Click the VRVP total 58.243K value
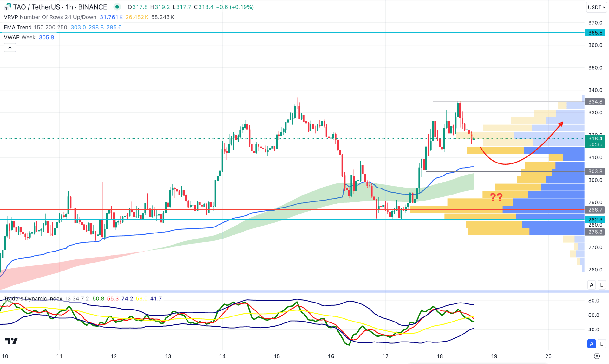This screenshot has width=609, height=364. pos(163,17)
